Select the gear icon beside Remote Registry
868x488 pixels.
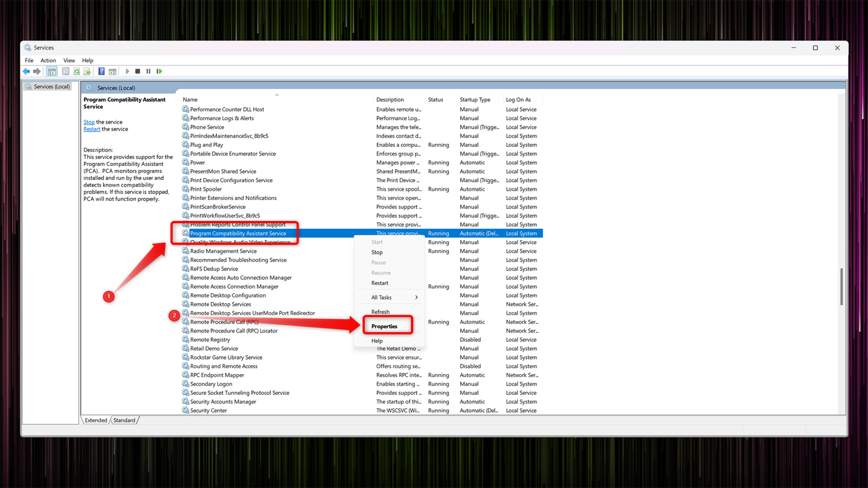point(186,339)
